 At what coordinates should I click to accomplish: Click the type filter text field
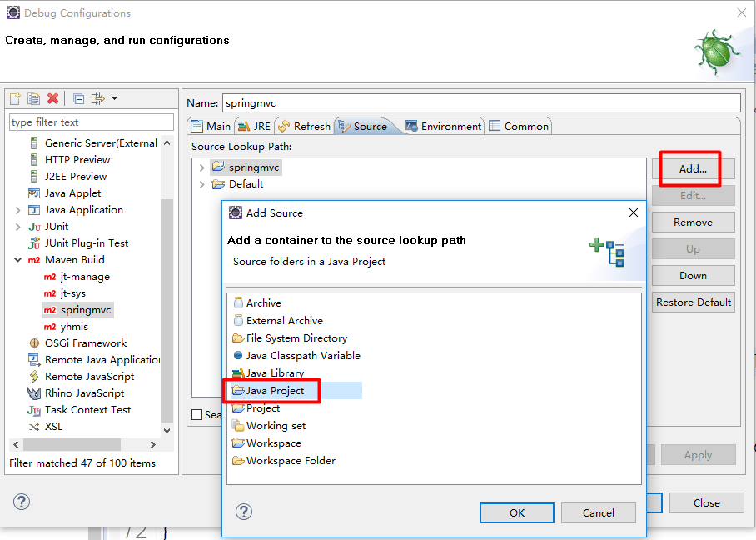[x=91, y=122]
